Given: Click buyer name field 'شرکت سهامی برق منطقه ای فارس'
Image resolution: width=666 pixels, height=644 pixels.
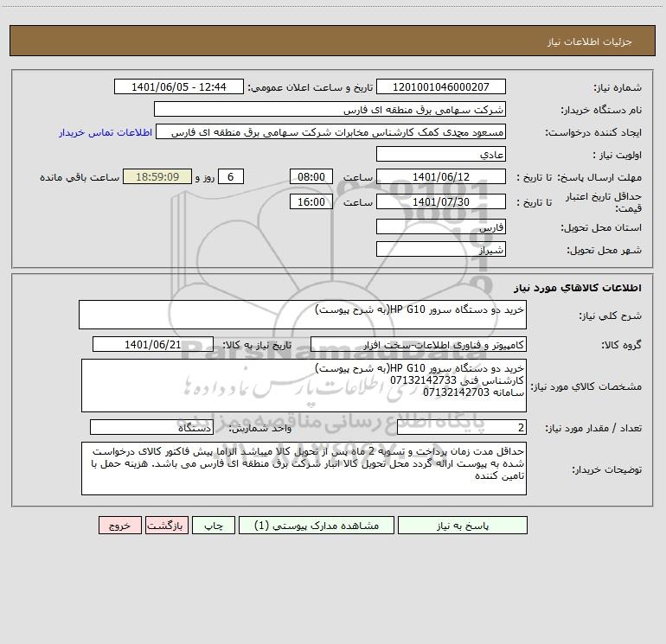Looking at the screenshot, I should [330, 109].
